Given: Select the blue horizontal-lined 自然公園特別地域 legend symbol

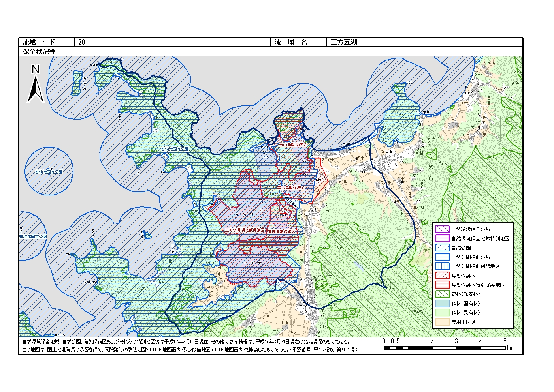Looking at the screenshot, I should click(442, 257).
